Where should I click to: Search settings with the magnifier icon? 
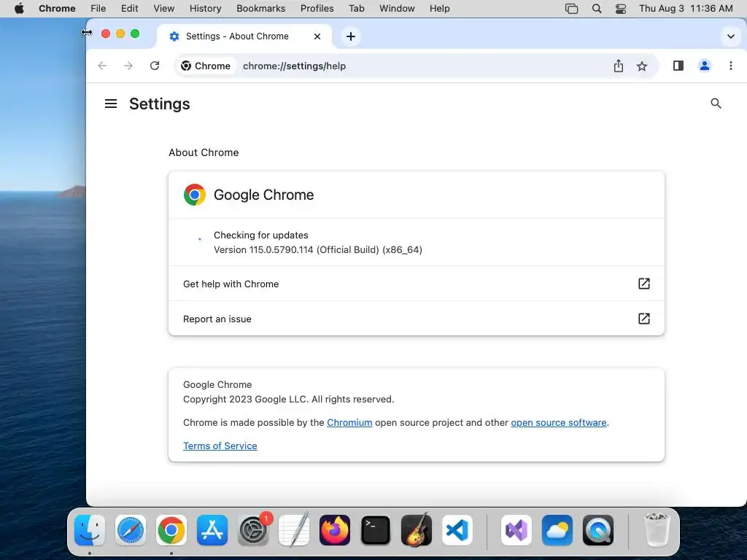[716, 104]
